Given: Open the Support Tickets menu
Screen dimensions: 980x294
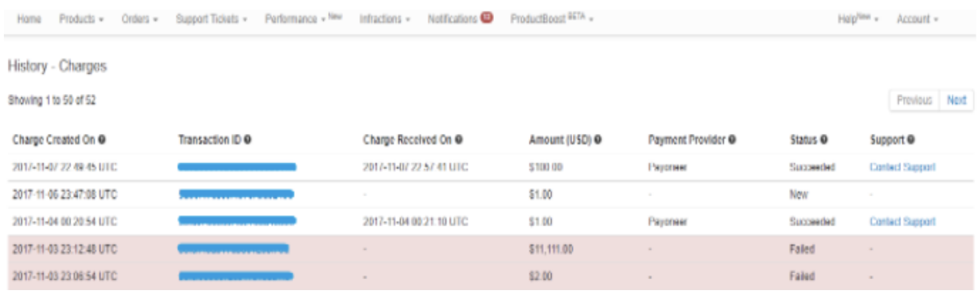Looking at the screenshot, I should pyautogui.click(x=211, y=19).
